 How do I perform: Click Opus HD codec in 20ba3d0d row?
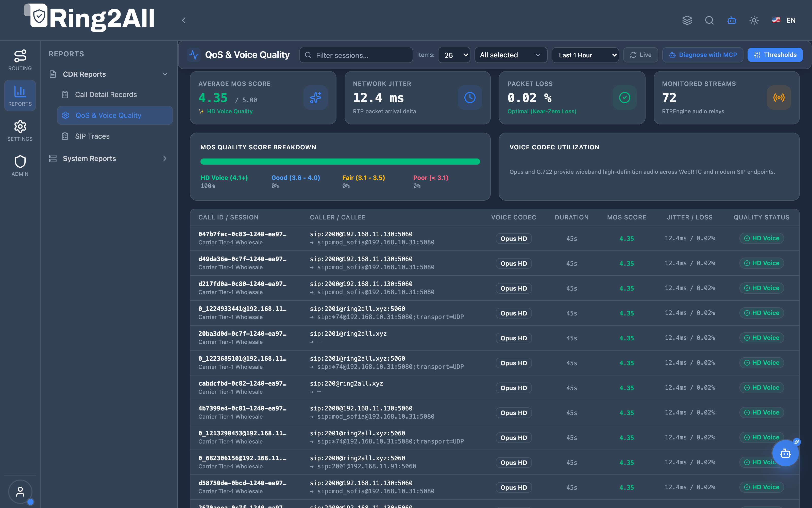point(514,338)
